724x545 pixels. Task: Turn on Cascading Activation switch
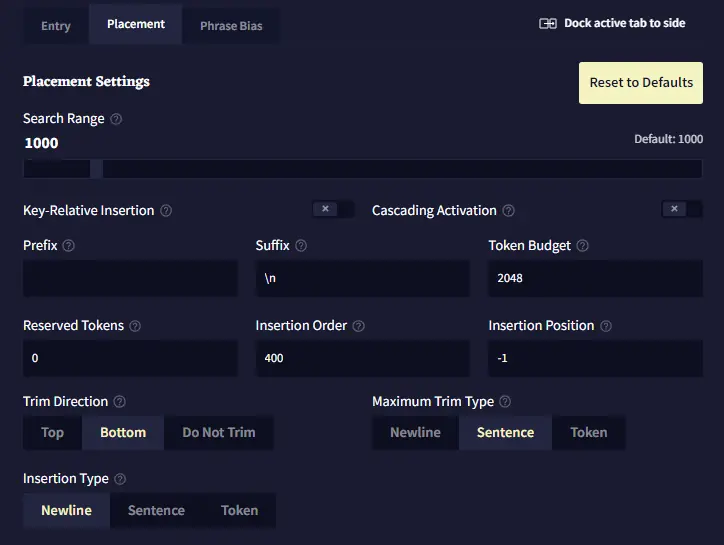tap(682, 209)
